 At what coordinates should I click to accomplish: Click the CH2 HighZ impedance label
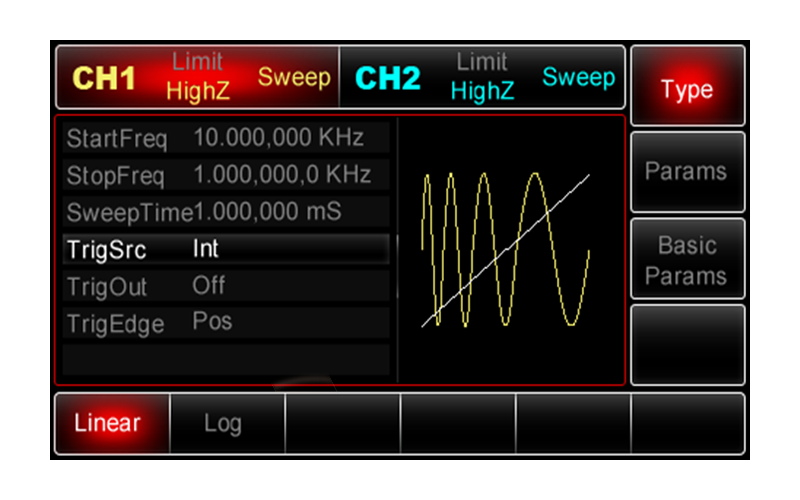pyautogui.click(x=482, y=92)
